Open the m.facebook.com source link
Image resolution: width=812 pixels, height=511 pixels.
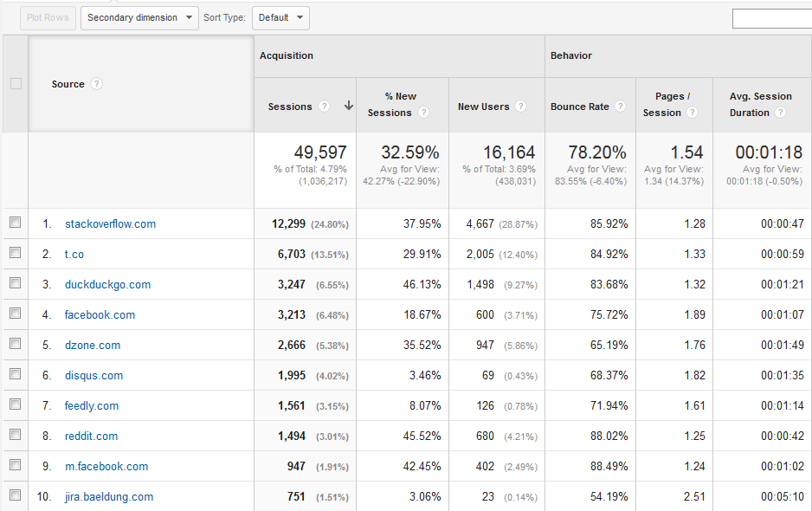(106, 467)
